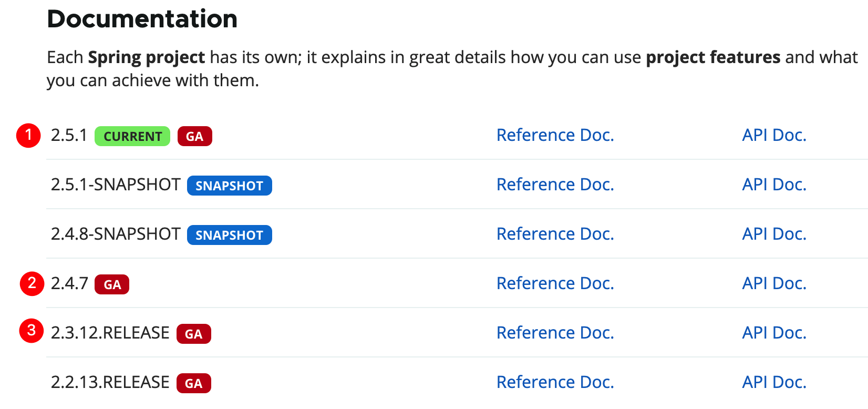Viewport: 868px width, 409px height.
Task: Open API Doc. for version 2.4.7
Action: pos(774,283)
